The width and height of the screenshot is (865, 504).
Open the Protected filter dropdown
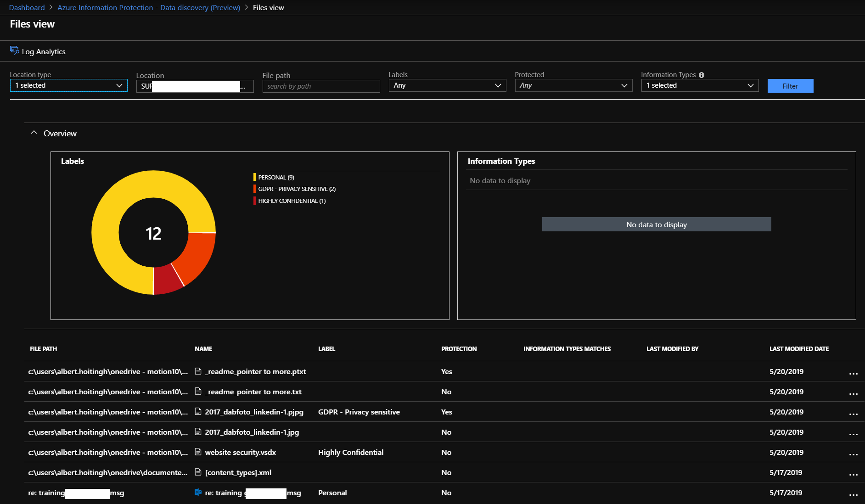click(573, 86)
